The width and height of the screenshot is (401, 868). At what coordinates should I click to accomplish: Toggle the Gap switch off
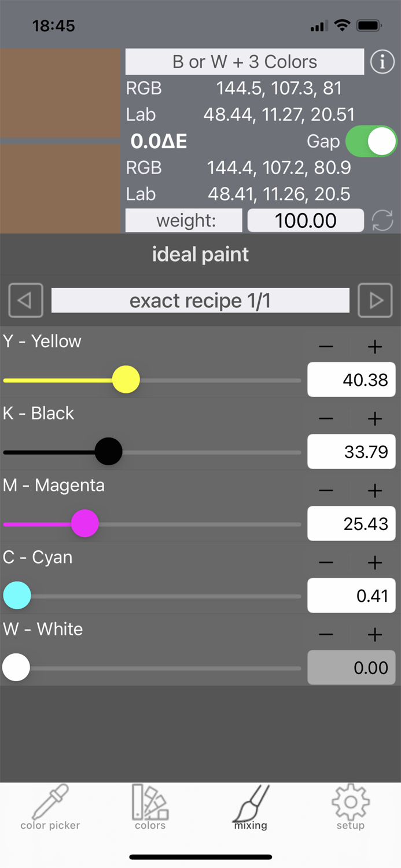371,141
